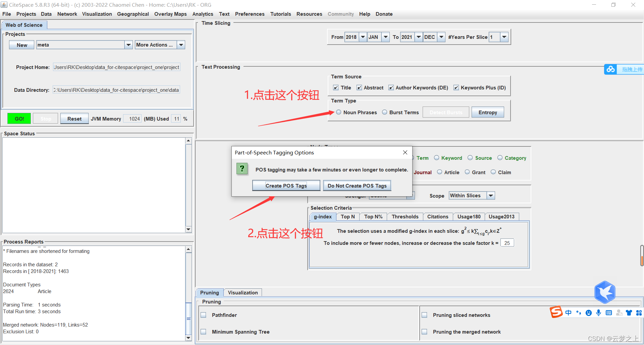Toggle punctuation mode in IME toolbar

[x=579, y=313]
